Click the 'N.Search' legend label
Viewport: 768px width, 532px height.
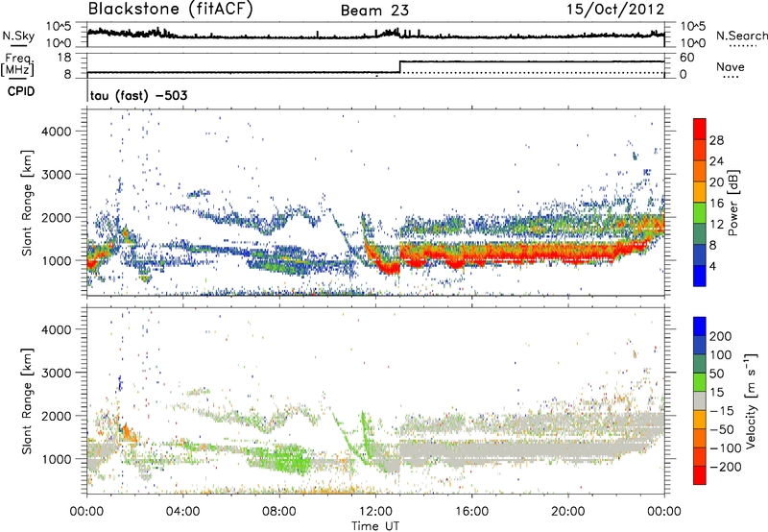pyautogui.click(x=741, y=36)
